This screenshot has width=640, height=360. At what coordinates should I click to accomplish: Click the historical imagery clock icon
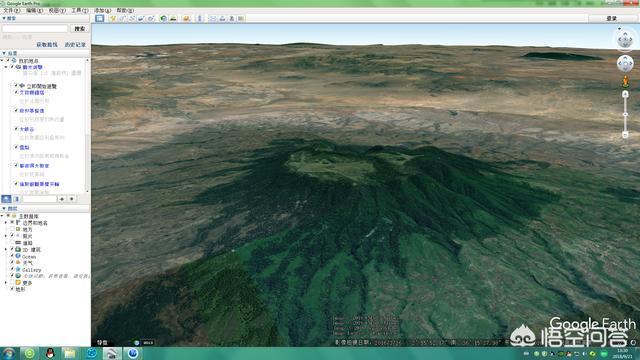point(163,18)
